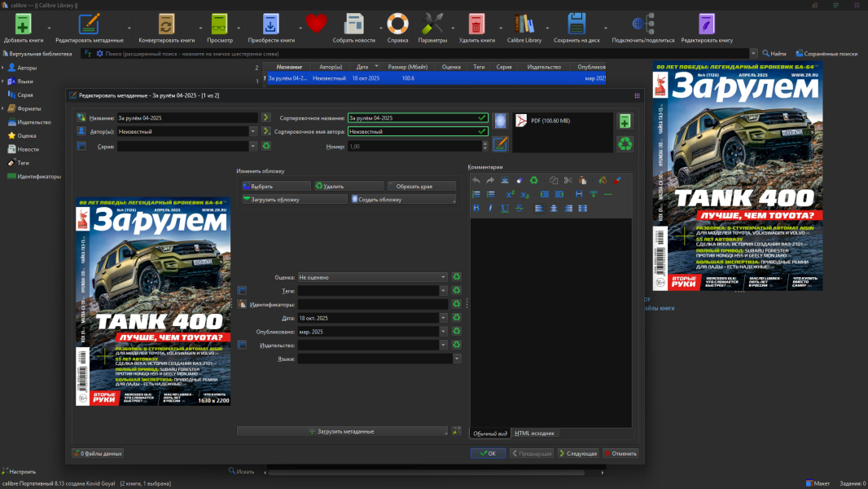Click the 'Название' title input field
The width and height of the screenshot is (868, 489).
pos(187,118)
